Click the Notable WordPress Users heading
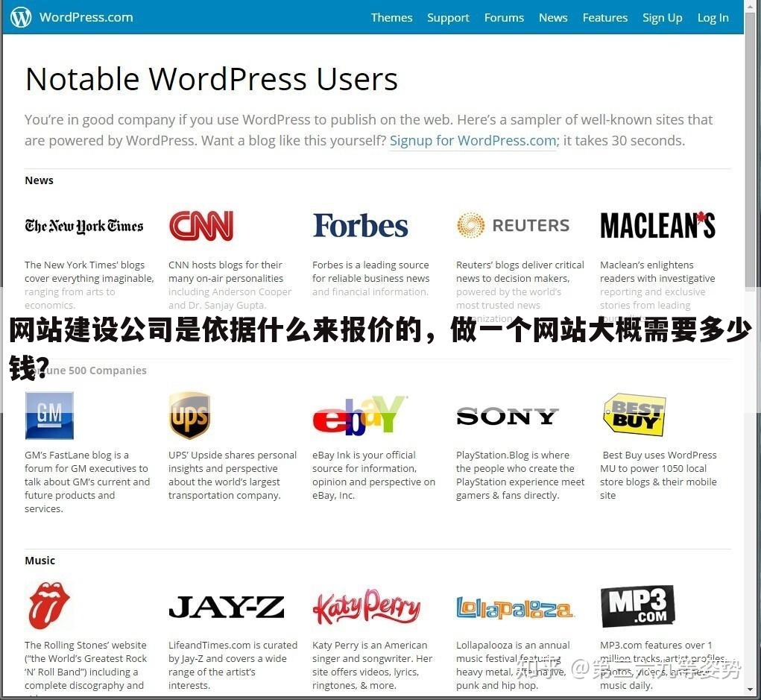Screen dimensions: 761x700 [212, 79]
